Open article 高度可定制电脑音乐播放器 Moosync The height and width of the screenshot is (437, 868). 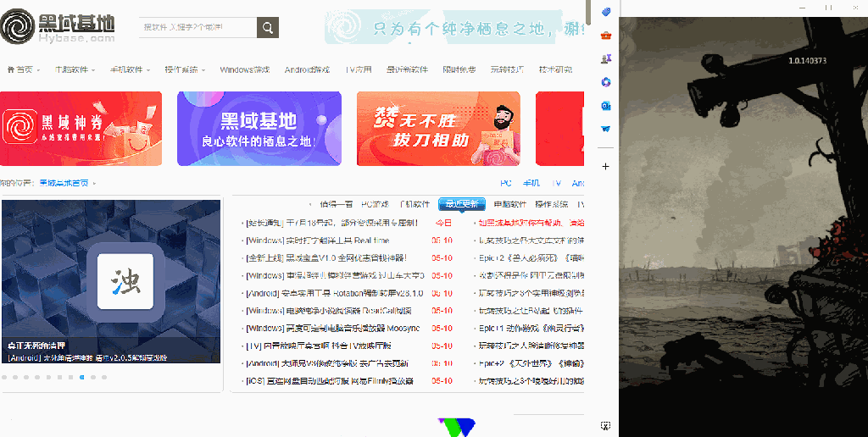pyautogui.click(x=332, y=329)
